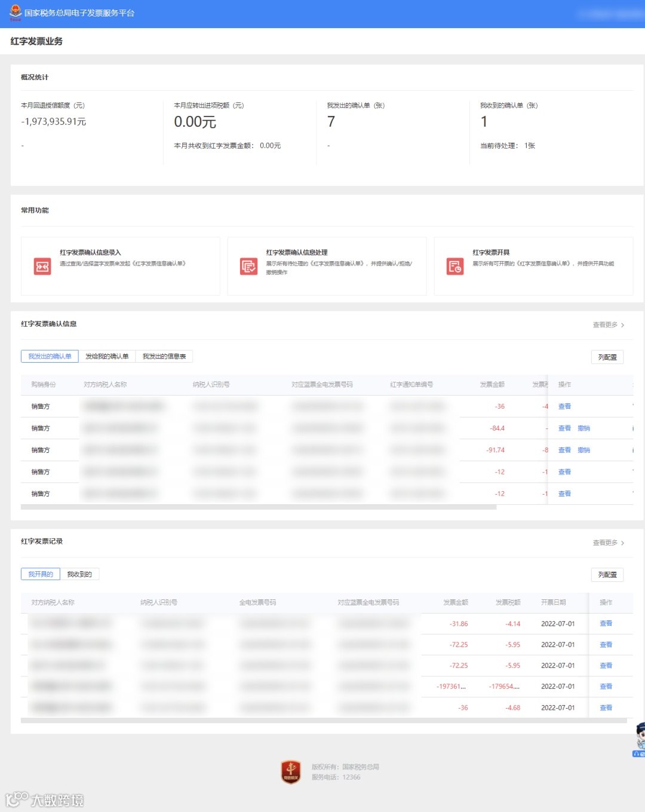
Task: Open the 红字发票确认信息录入 icon
Action: click(42, 266)
